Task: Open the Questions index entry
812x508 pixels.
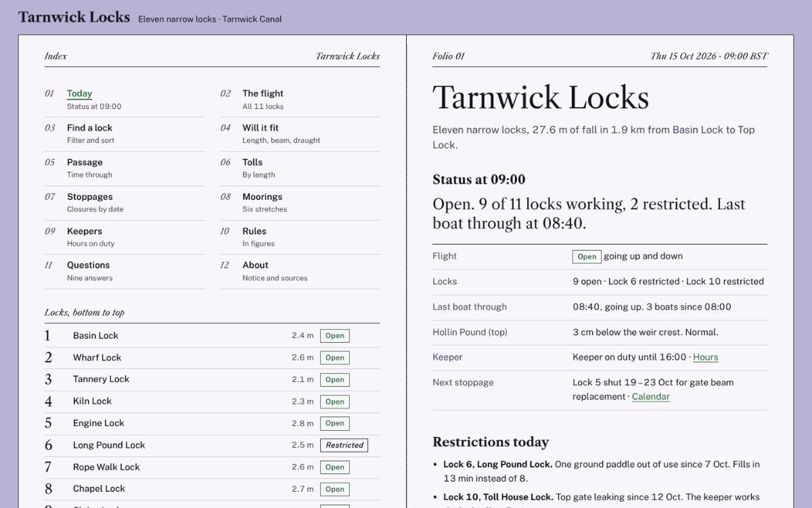Action: [x=125, y=271]
